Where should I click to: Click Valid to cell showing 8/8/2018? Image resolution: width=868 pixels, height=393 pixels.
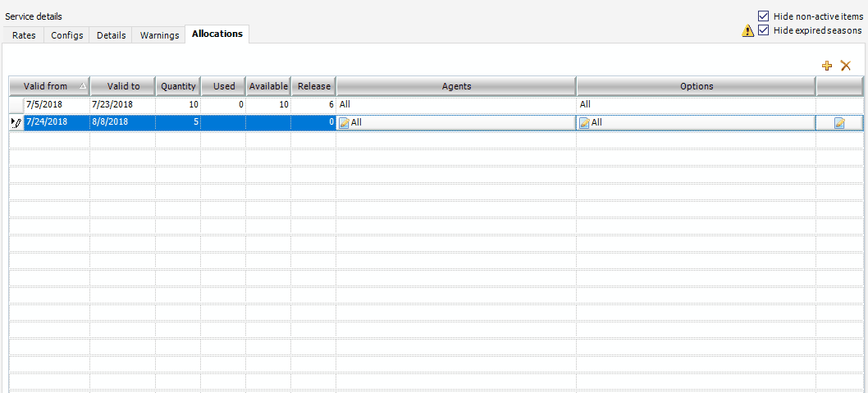[x=121, y=122]
